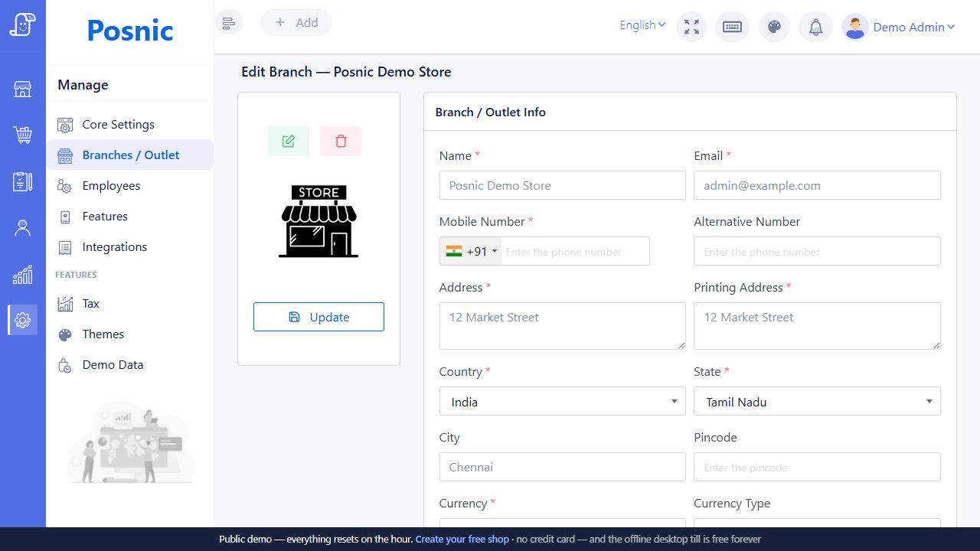Click the Printing Address text area
Viewport: 980px width, 551px height.
click(x=817, y=326)
